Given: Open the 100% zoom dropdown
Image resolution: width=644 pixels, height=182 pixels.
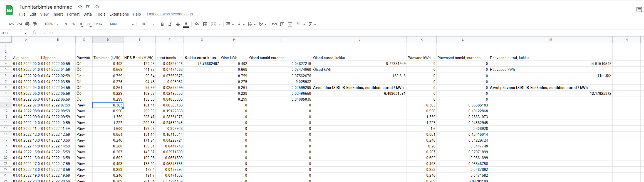Looking at the screenshot, I should click(x=51, y=24).
